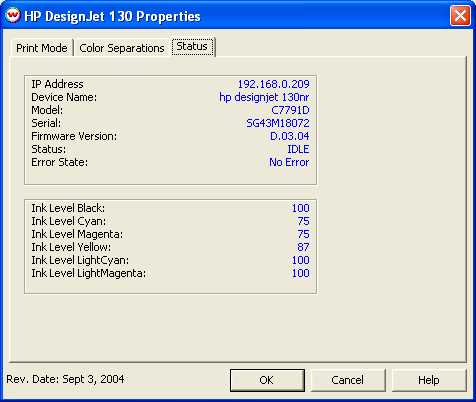The width and height of the screenshot is (476, 402).
Task: Click the IP address value 192.168.0.209
Action: click(273, 84)
